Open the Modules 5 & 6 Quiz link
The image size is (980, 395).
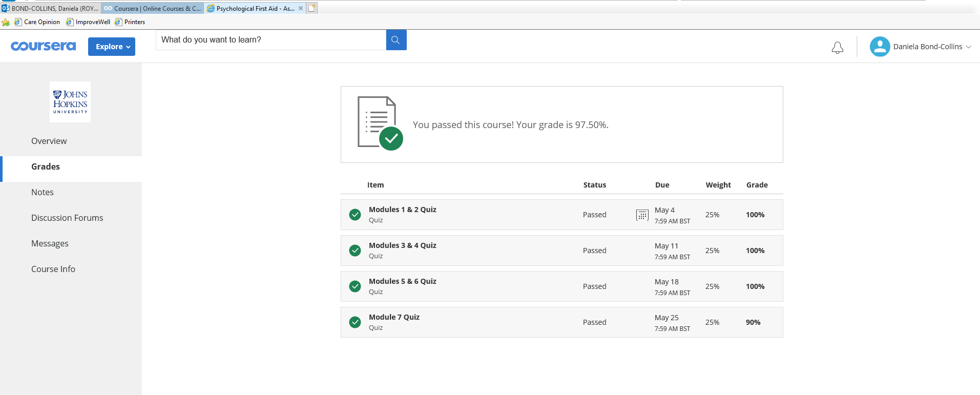click(402, 281)
